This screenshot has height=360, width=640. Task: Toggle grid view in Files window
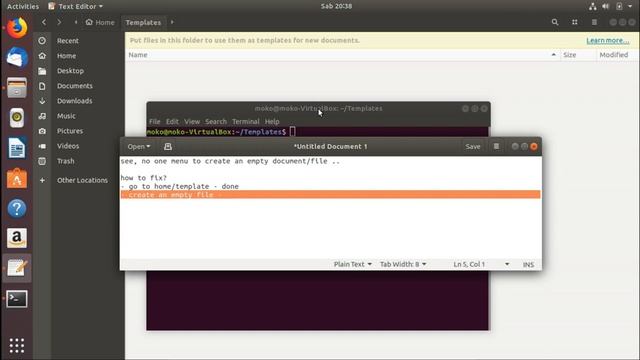point(575,22)
